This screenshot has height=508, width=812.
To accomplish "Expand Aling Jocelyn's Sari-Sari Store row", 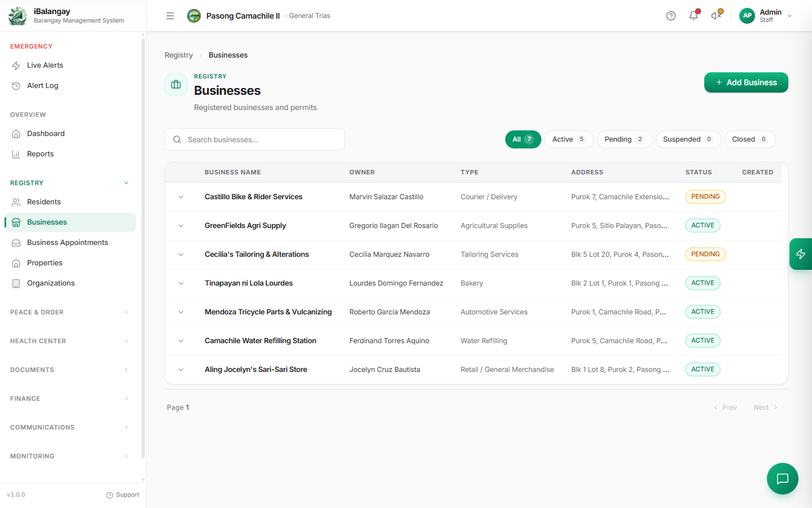I will (181, 370).
